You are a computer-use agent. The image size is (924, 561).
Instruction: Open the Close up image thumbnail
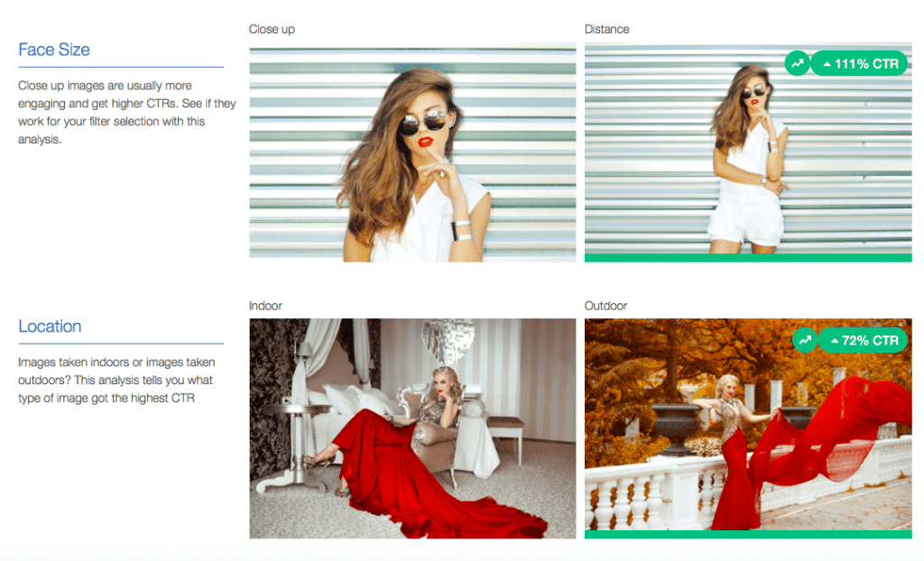click(x=412, y=152)
